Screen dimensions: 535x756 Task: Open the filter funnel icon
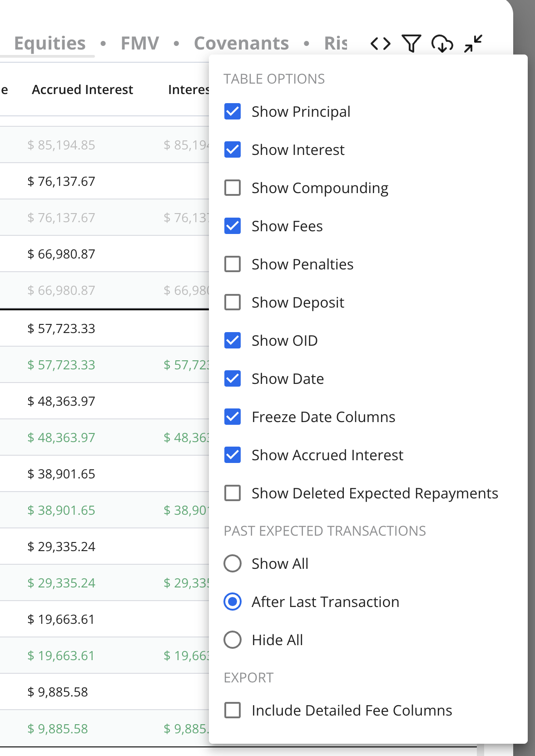pyautogui.click(x=411, y=44)
